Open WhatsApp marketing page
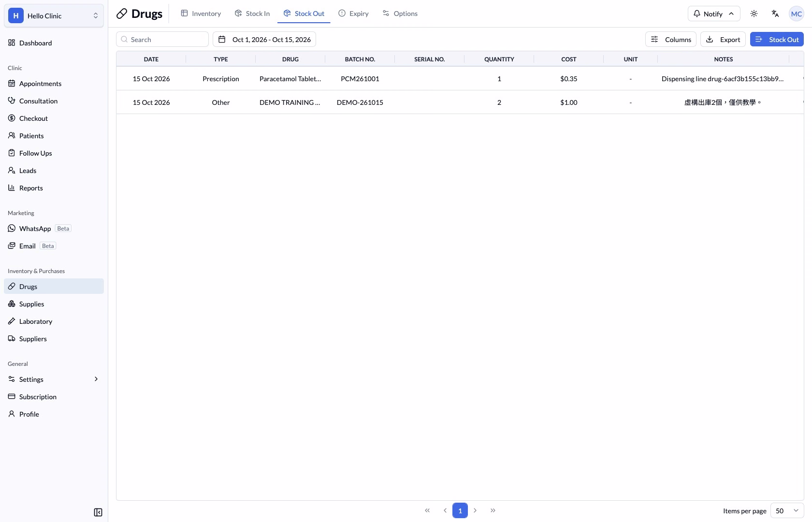The image size is (812, 522). pos(54,229)
